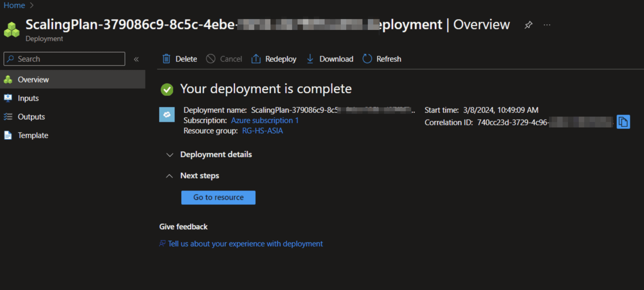Open the Azure subscription 1 link

[x=264, y=120]
